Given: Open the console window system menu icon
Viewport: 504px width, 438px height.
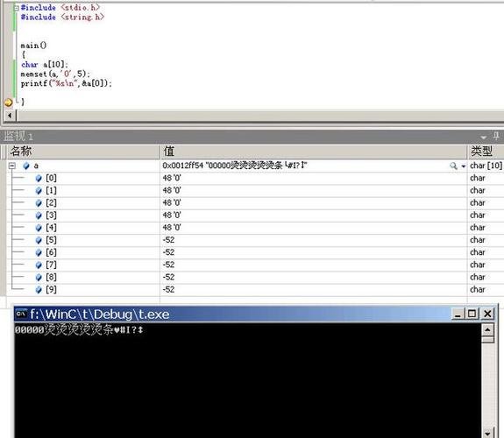Looking at the screenshot, I should click(x=22, y=314).
